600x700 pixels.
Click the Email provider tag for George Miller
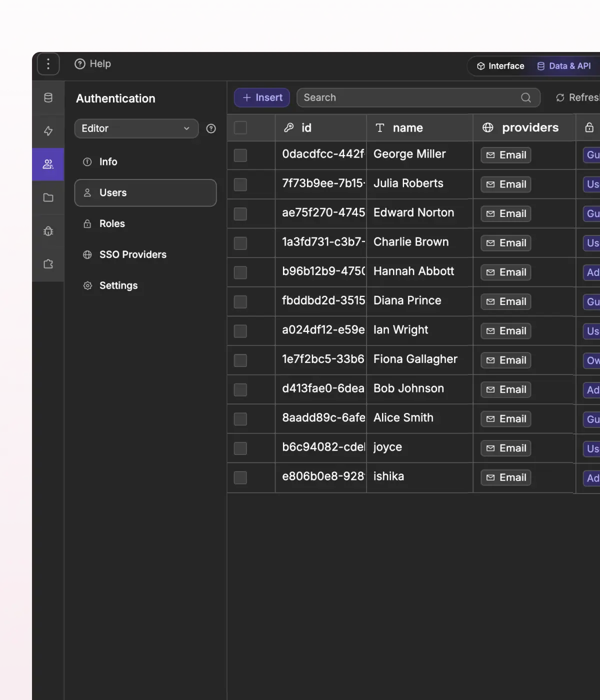click(506, 155)
